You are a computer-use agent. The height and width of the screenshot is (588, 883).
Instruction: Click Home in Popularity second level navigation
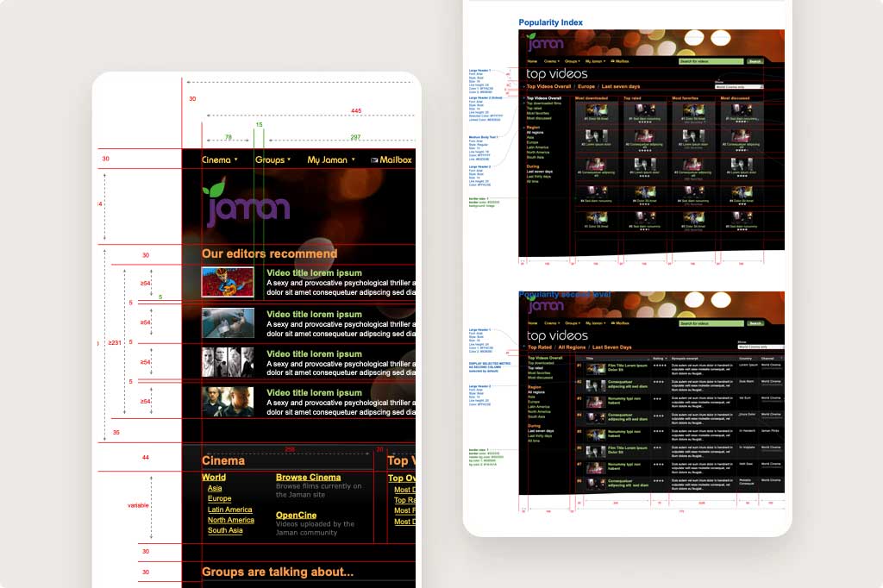click(x=532, y=323)
